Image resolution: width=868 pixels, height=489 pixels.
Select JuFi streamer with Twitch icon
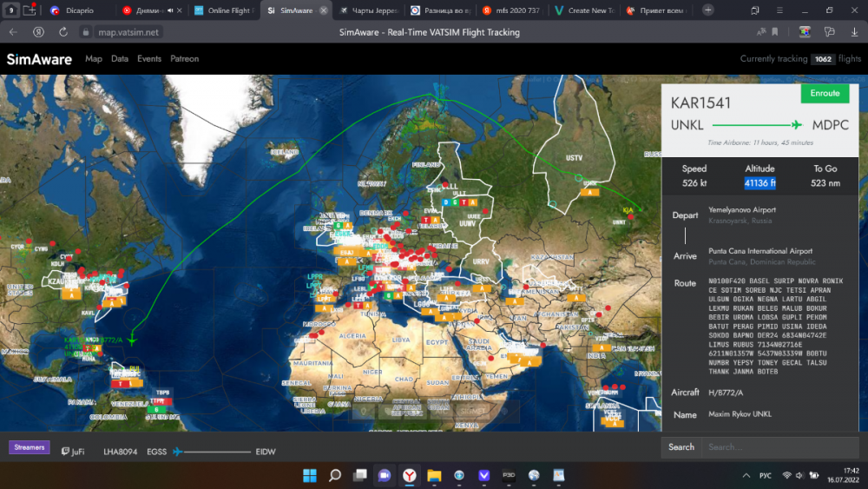pyautogui.click(x=72, y=452)
